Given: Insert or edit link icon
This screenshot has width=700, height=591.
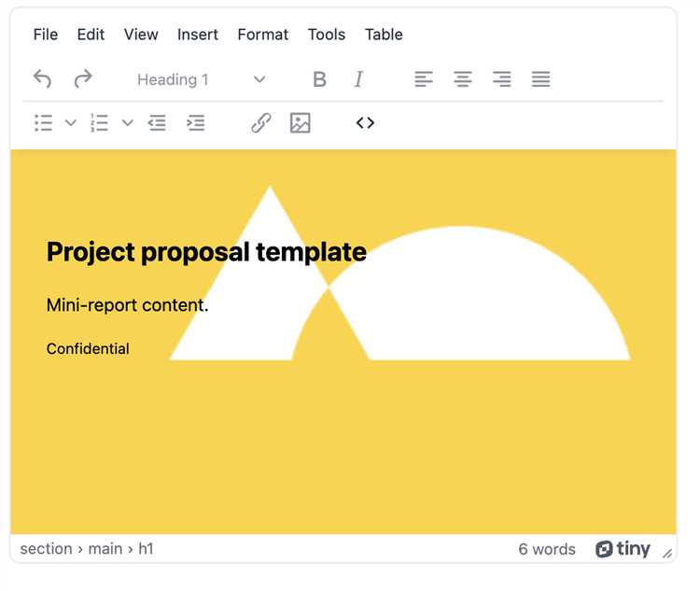Looking at the screenshot, I should coord(261,122).
